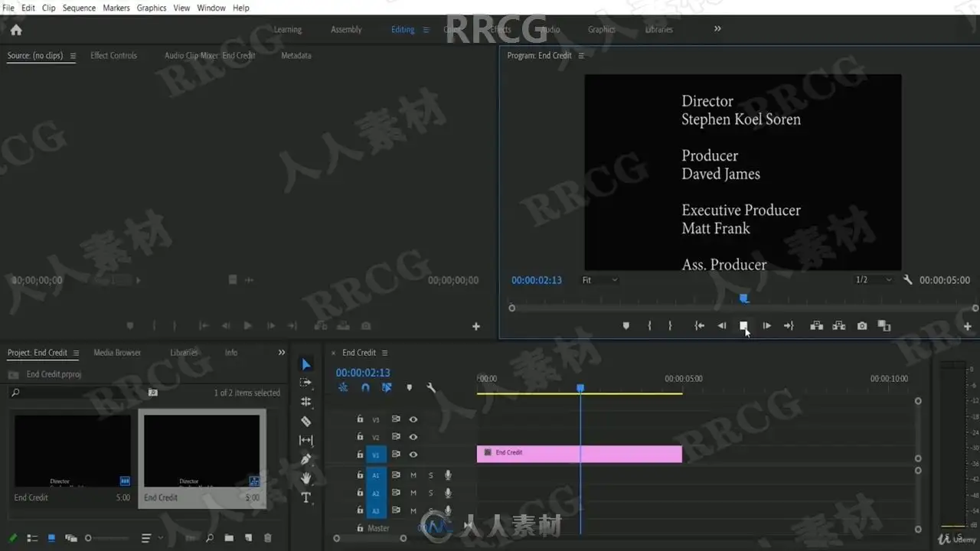Open the Sequence menu
980x551 pixels.
[79, 8]
